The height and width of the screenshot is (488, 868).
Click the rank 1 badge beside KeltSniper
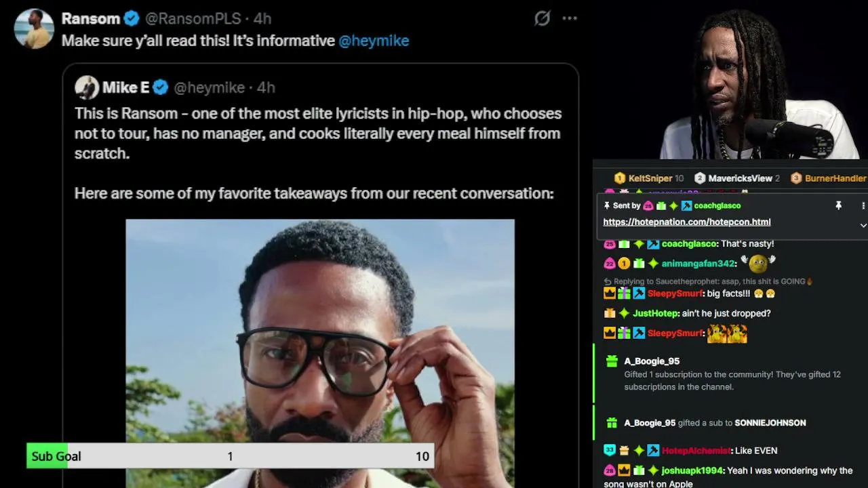619,178
